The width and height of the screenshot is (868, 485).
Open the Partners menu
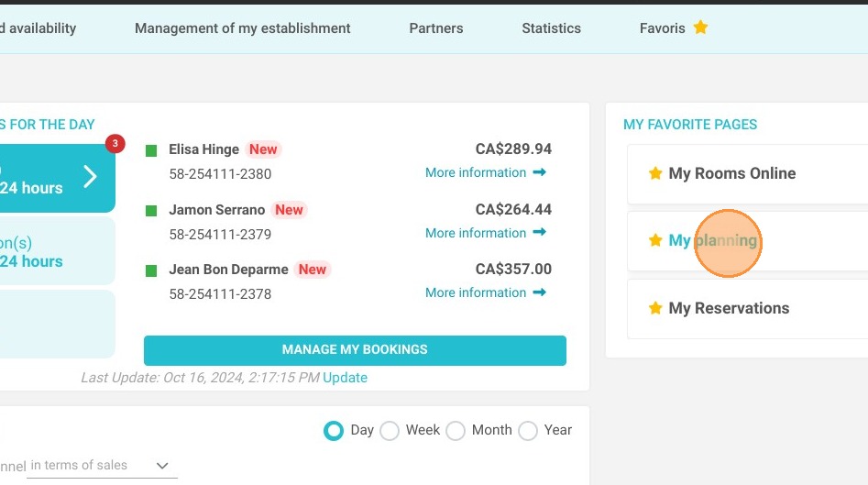(436, 28)
